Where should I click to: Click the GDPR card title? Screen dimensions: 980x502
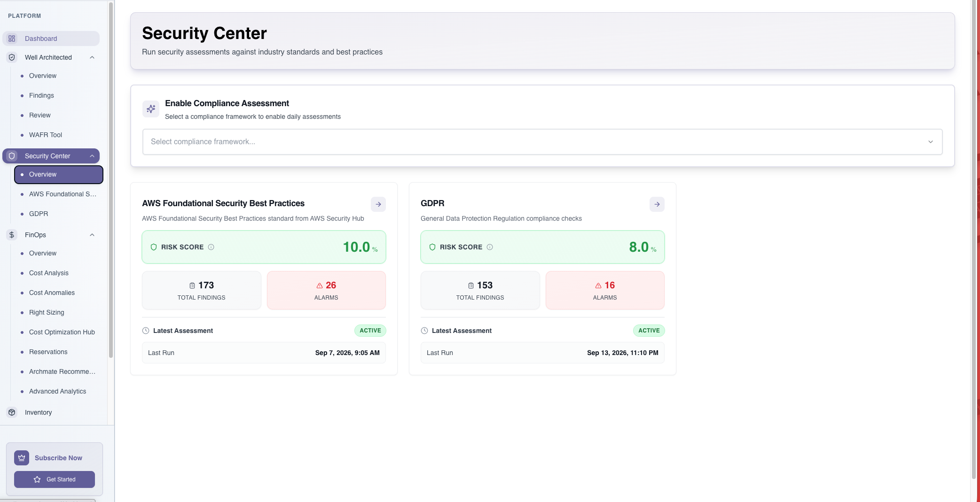click(432, 203)
